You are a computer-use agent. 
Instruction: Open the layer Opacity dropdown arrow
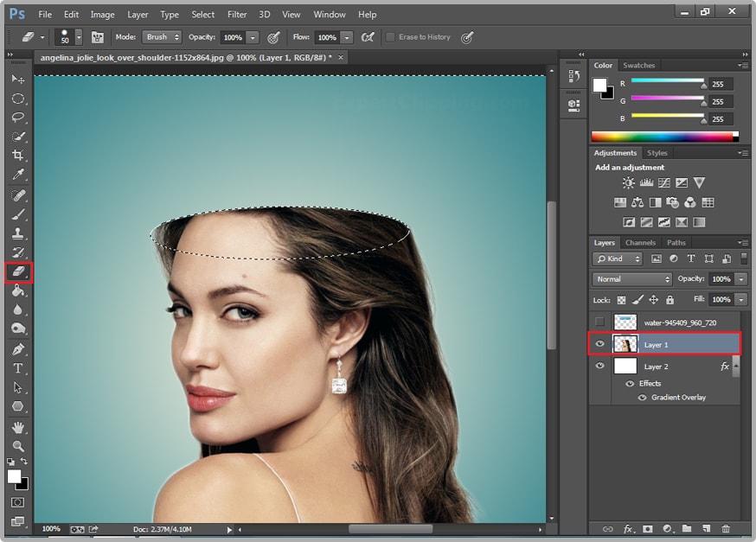(x=742, y=279)
